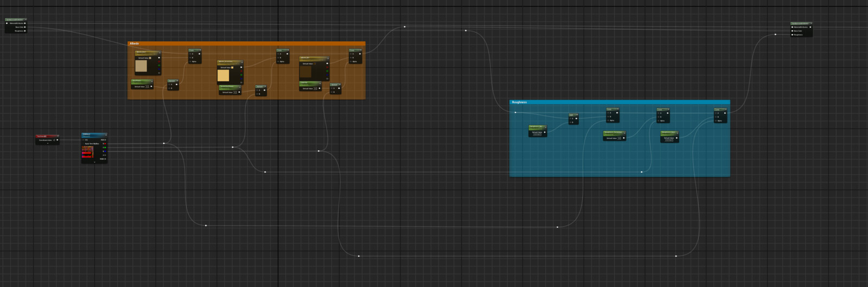The height and width of the screenshot is (287, 868).
Task: Open the Default Value swatch of Albedo_Dust
Action: pyautogui.click(x=151, y=58)
